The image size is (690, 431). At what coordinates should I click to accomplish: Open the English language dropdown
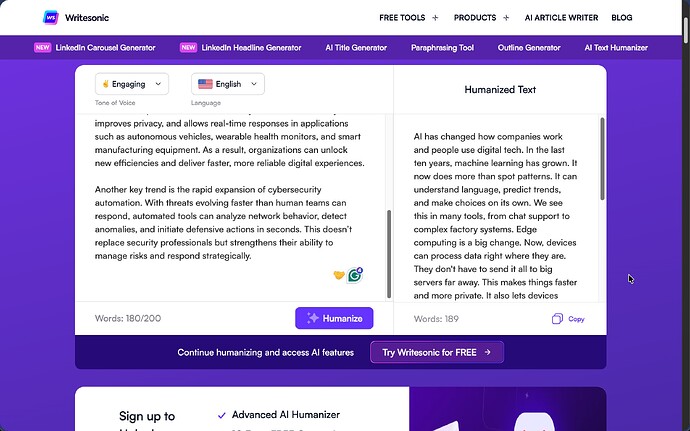(x=228, y=84)
